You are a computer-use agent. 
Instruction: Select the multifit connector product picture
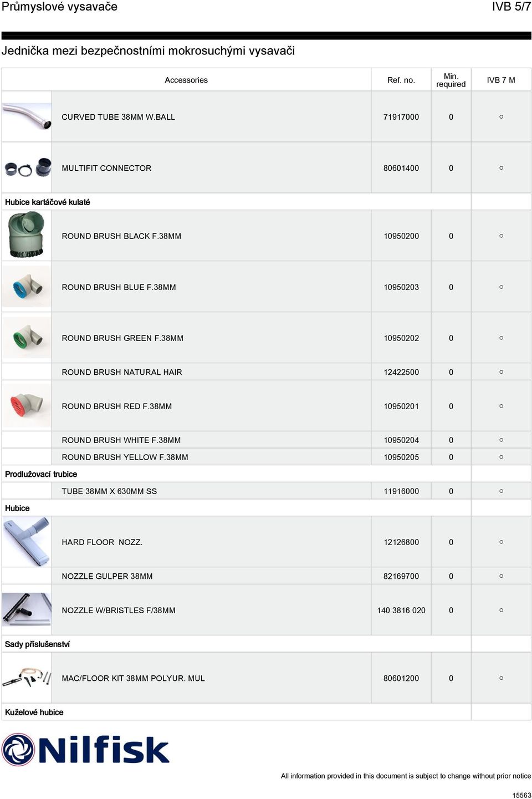tap(28, 167)
